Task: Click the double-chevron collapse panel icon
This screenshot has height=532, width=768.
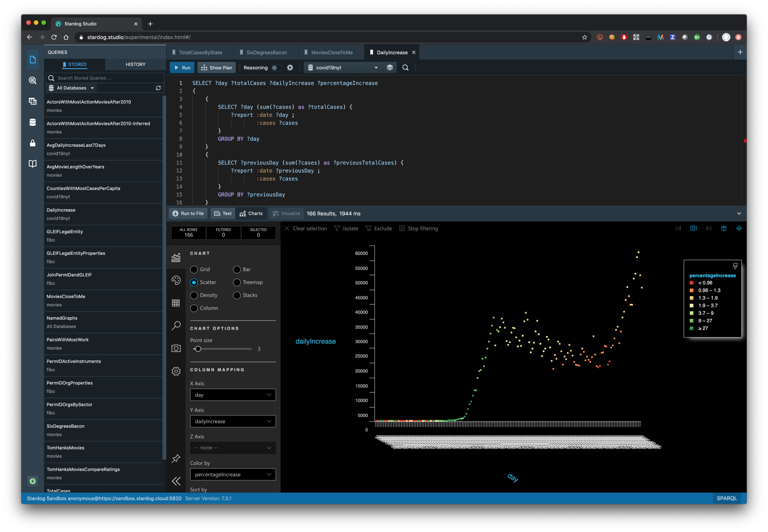Action: pyautogui.click(x=176, y=481)
